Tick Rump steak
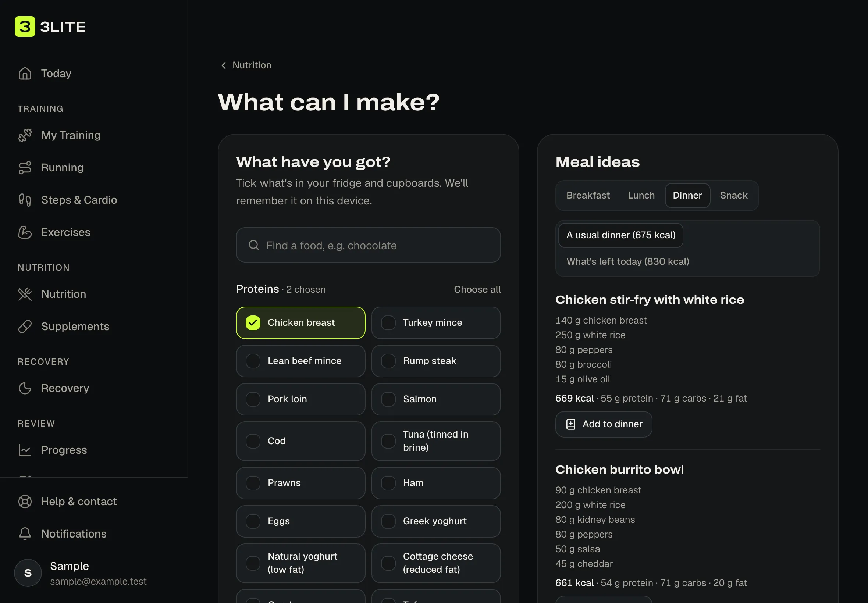Image resolution: width=868 pixels, height=603 pixels. point(436,361)
